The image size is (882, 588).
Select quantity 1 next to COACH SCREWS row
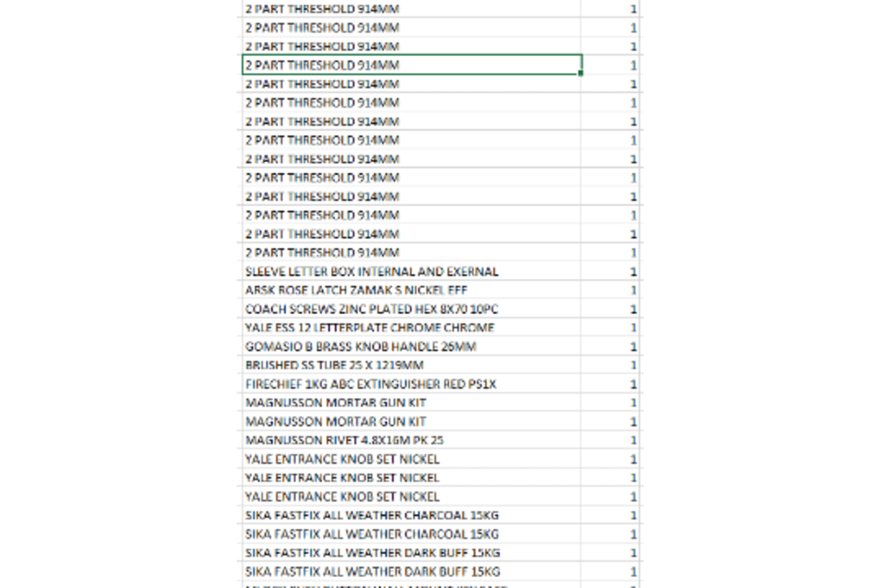(610, 309)
